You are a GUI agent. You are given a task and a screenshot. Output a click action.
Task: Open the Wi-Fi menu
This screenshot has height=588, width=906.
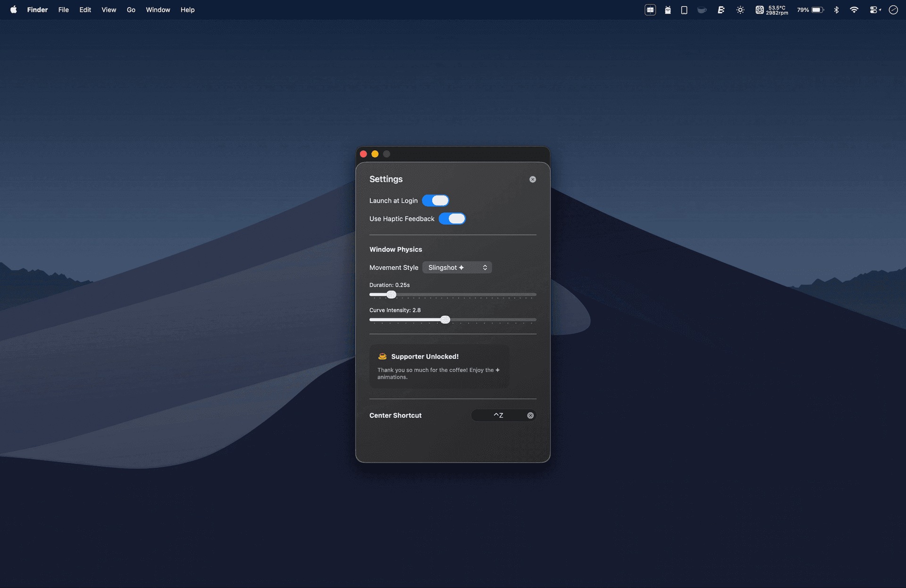tap(854, 9)
